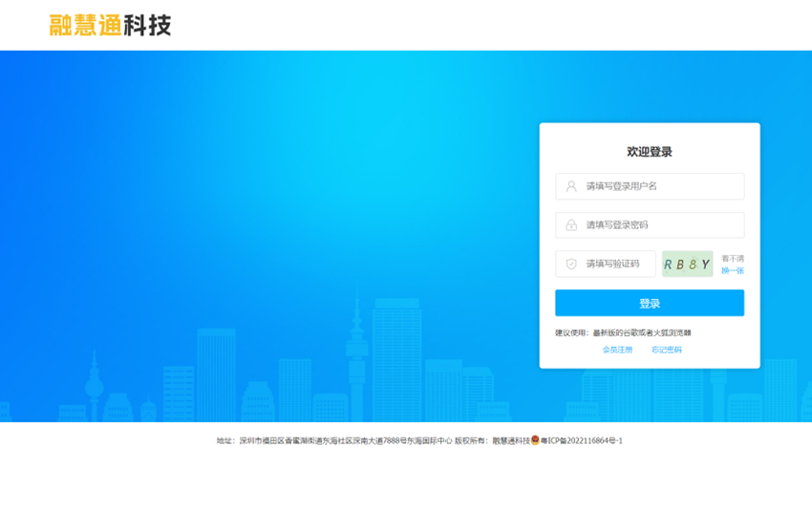Click the 欢迎登录 heading
Screen dimensions: 812x511
click(x=650, y=152)
